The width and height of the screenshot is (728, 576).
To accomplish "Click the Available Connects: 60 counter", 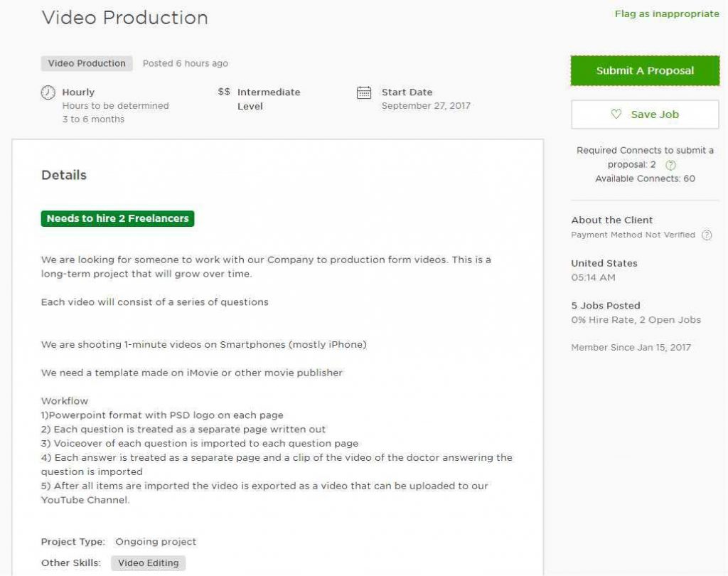I will coord(644,178).
